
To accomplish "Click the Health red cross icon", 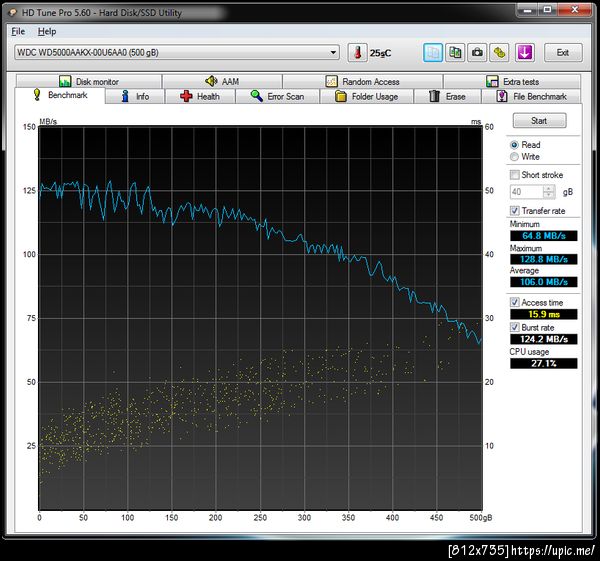I will click(x=186, y=96).
